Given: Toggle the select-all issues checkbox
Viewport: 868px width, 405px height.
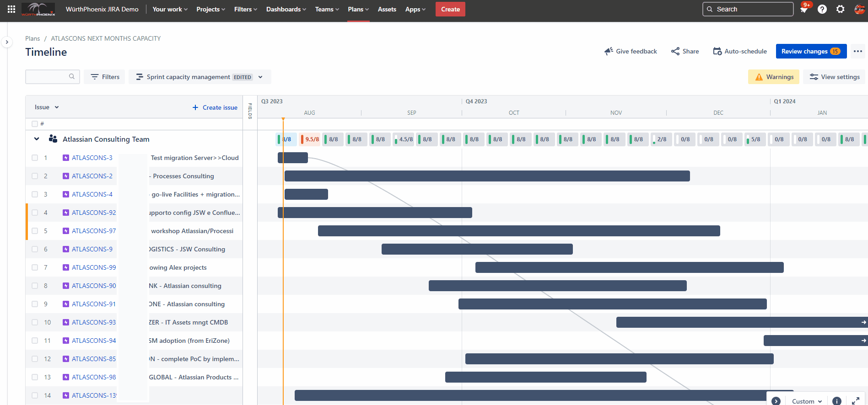Looking at the screenshot, I should click(x=35, y=124).
